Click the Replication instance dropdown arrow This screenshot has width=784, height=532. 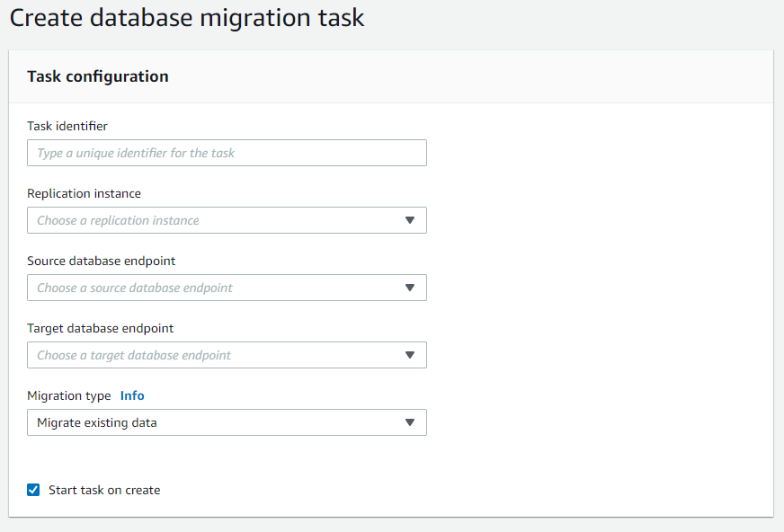409,220
